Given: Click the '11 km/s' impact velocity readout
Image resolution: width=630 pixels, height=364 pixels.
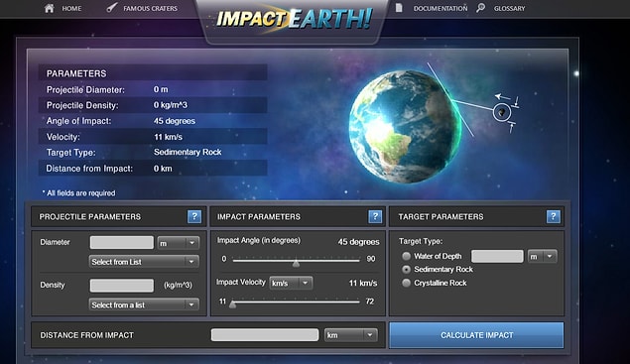Looking at the screenshot, I should point(363,284).
